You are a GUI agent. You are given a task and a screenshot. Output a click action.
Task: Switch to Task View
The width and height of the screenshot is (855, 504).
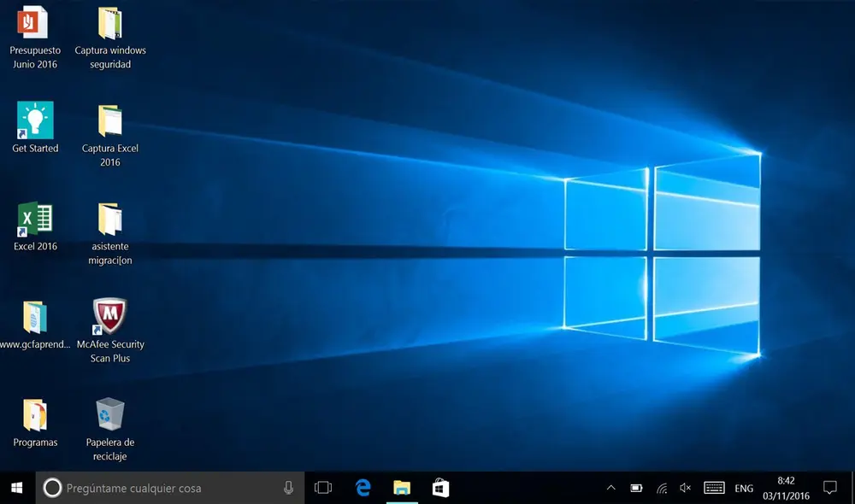click(322, 487)
